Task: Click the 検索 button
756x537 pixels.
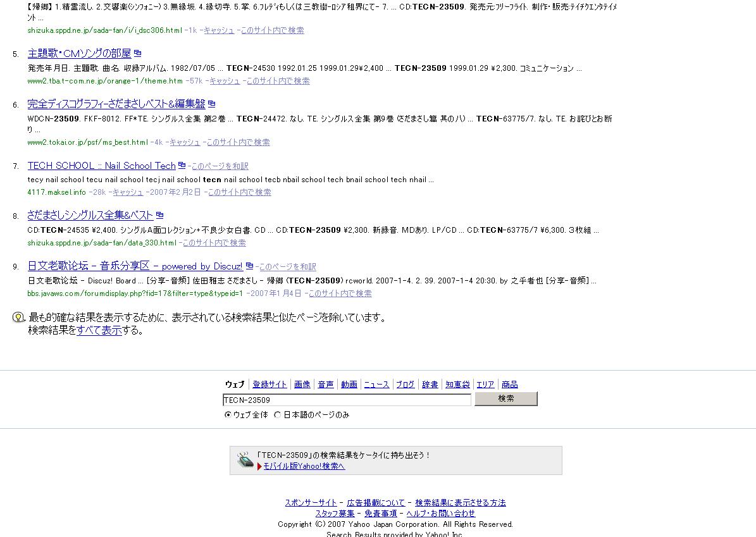Action: (x=505, y=398)
